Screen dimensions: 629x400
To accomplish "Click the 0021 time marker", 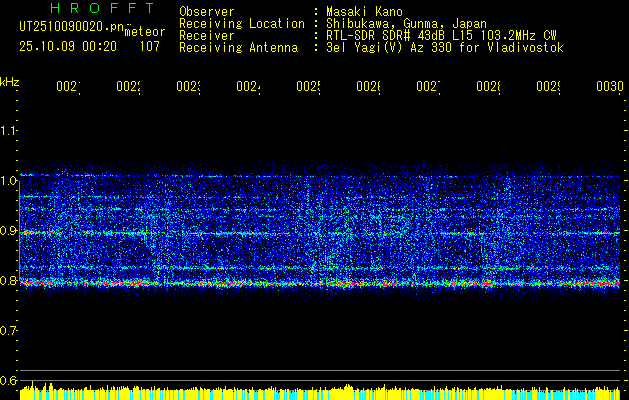I will tap(68, 86).
